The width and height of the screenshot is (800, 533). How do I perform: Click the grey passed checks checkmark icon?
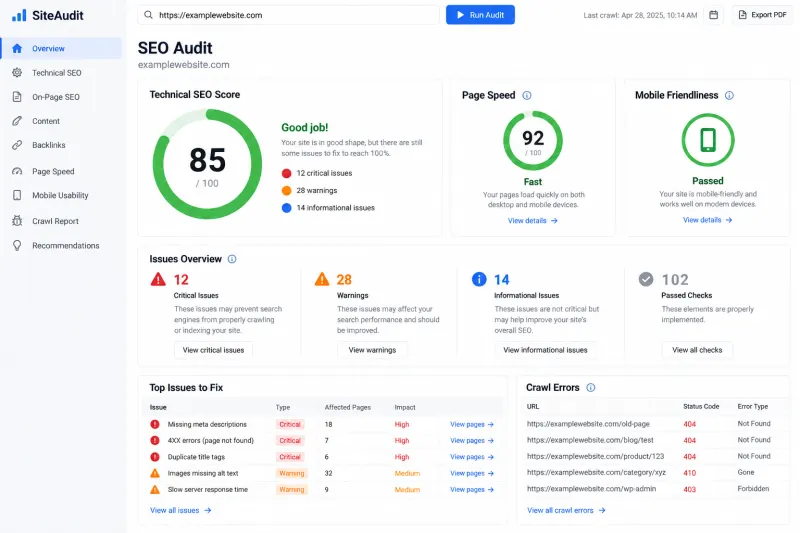tap(646, 279)
